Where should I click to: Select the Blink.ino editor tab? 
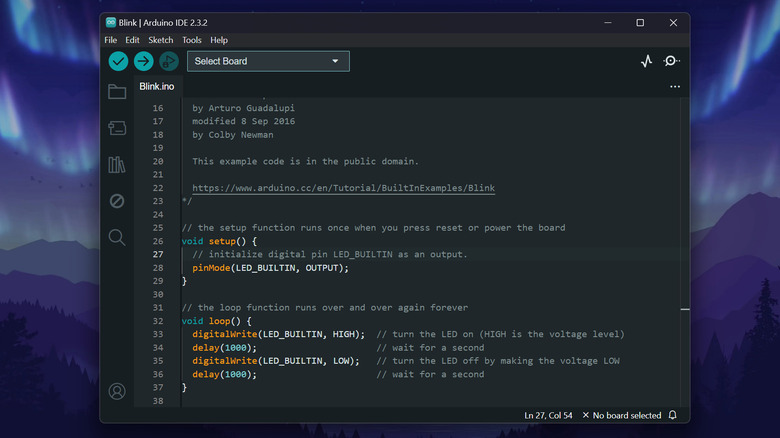[156, 87]
